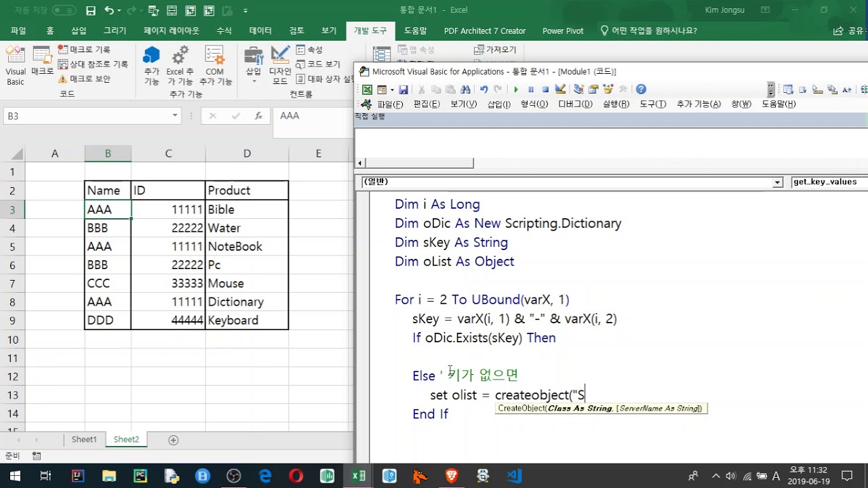
Task: Open the 추가 기능 add-ins icon
Action: (x=151, y=66)
